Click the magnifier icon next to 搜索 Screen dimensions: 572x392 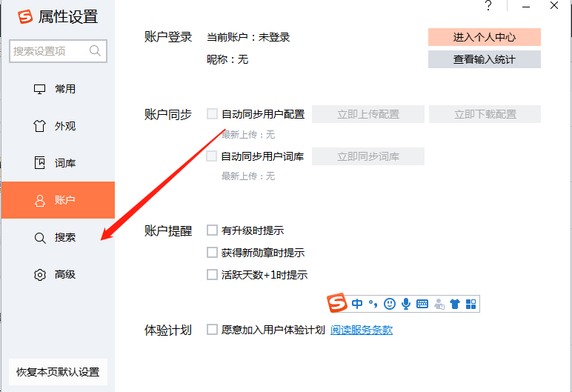40,238
